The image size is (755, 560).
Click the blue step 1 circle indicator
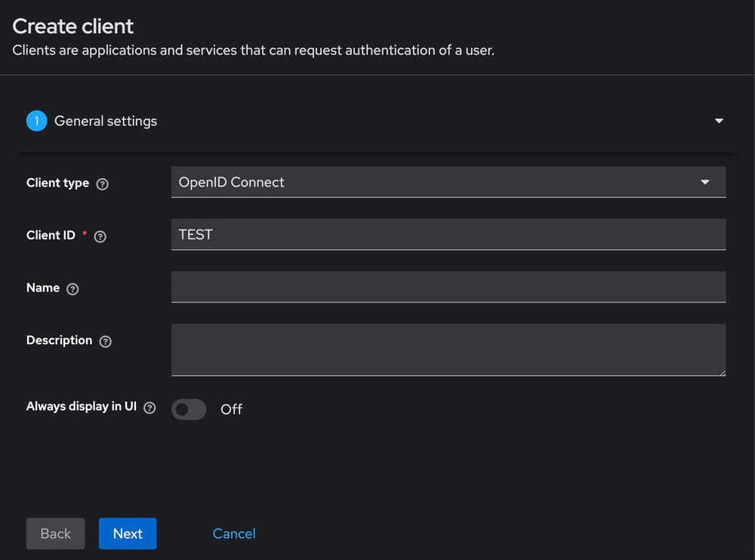(36, 121)
